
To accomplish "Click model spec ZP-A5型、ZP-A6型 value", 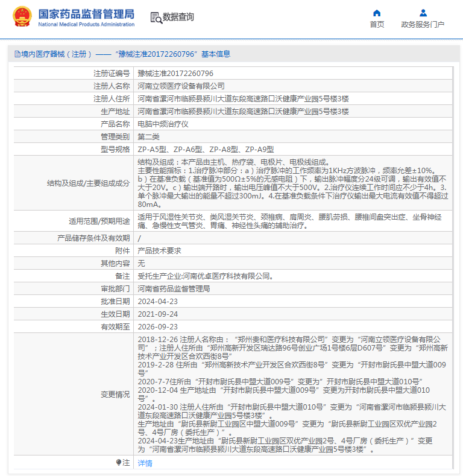I will pyautogui.click(x=206, y=150).
